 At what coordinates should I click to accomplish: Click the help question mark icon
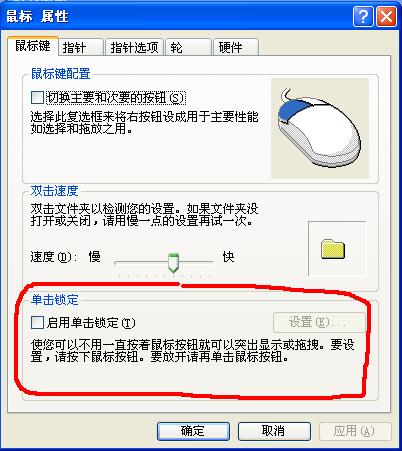[x=363, y=16]
